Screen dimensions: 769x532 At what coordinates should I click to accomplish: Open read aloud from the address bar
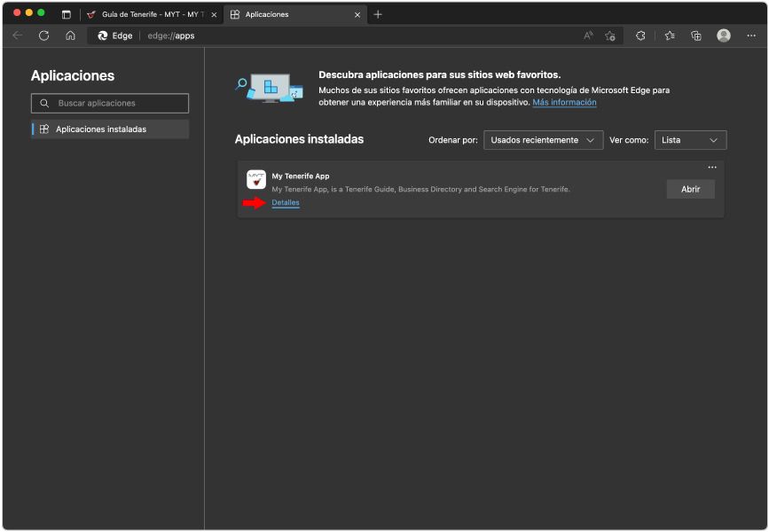[x=587, y=35]
